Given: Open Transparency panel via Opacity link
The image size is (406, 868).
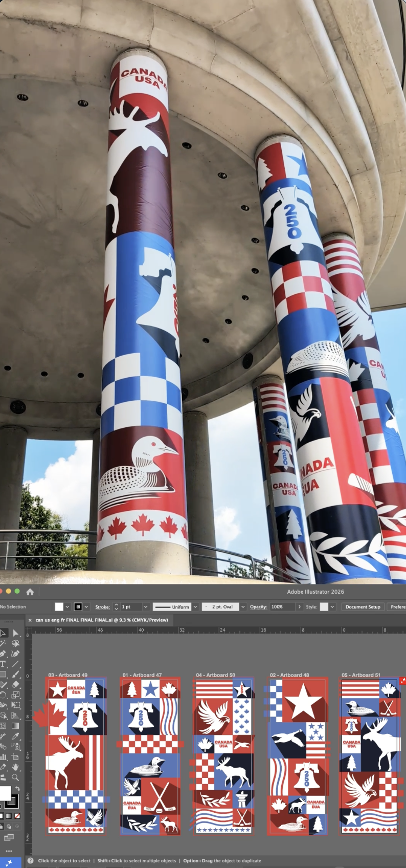Looking at the screenshot, I should (258, 607).
